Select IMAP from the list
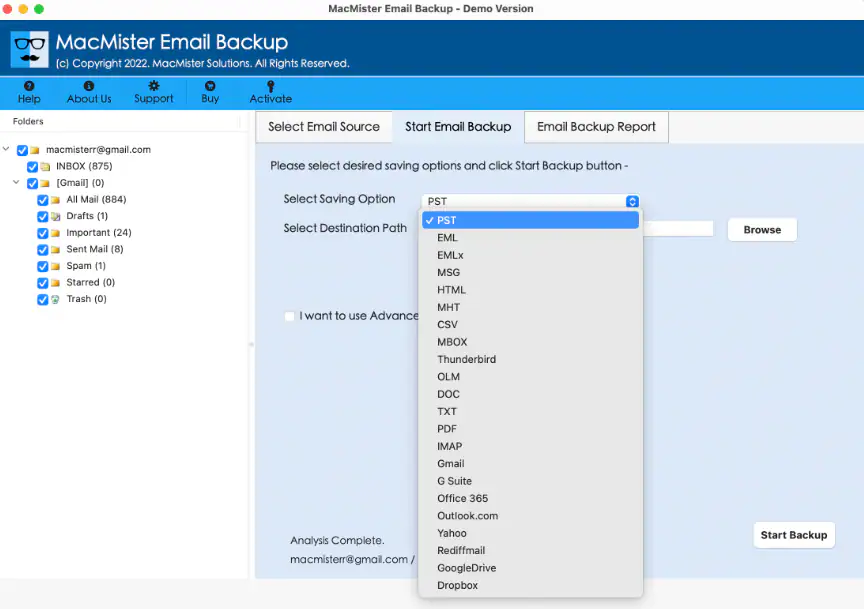Screen dimensions: 864x609 coord(530,446)
